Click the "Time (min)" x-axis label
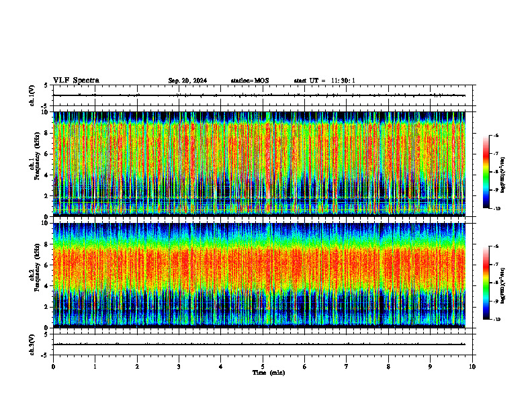The height and width of the screenshot is (411, 532). 269,373
